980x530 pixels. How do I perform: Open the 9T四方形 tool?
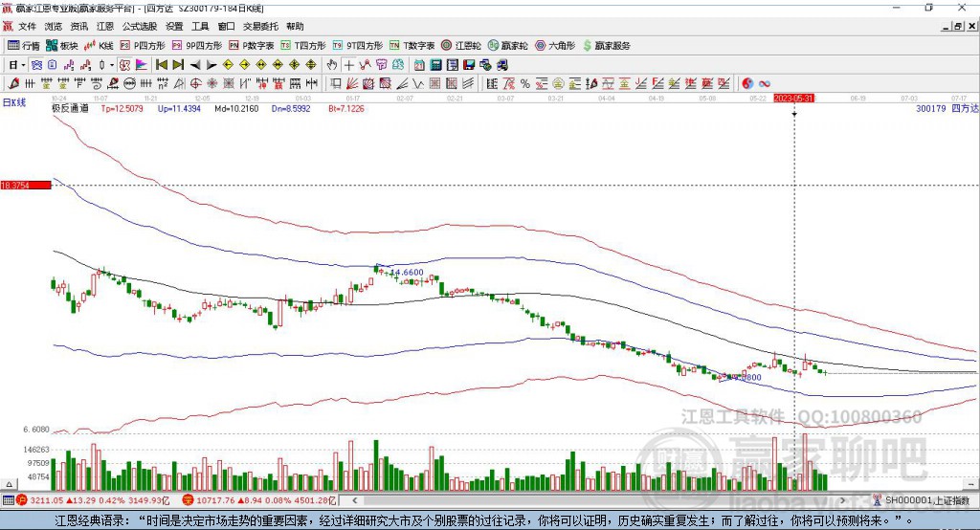point(358,46)
